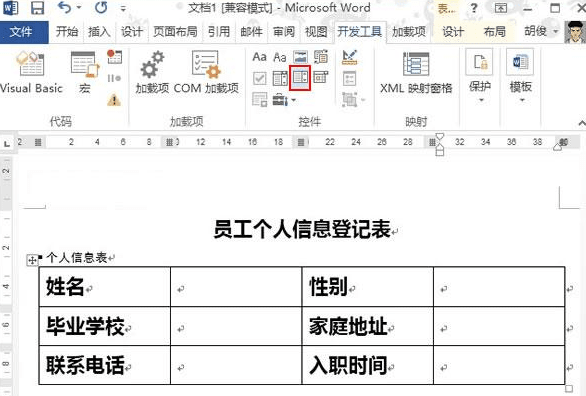
Task: Insert picture content control
Action: coord(300,57)
